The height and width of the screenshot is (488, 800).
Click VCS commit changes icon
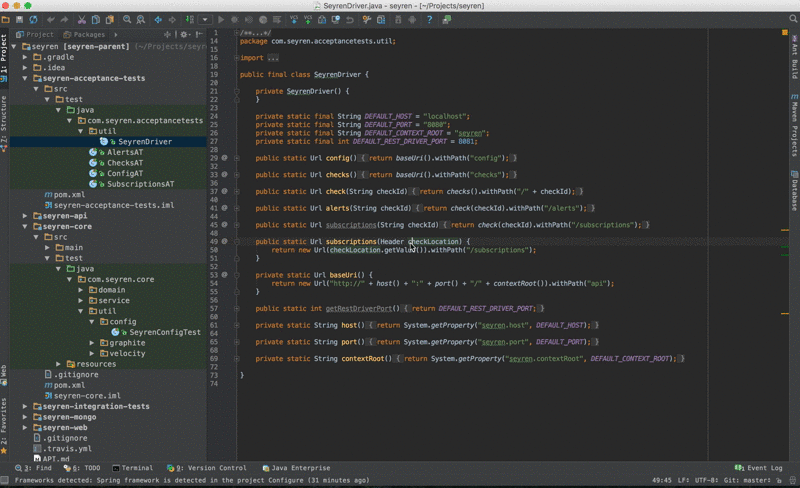coord(308,19)
